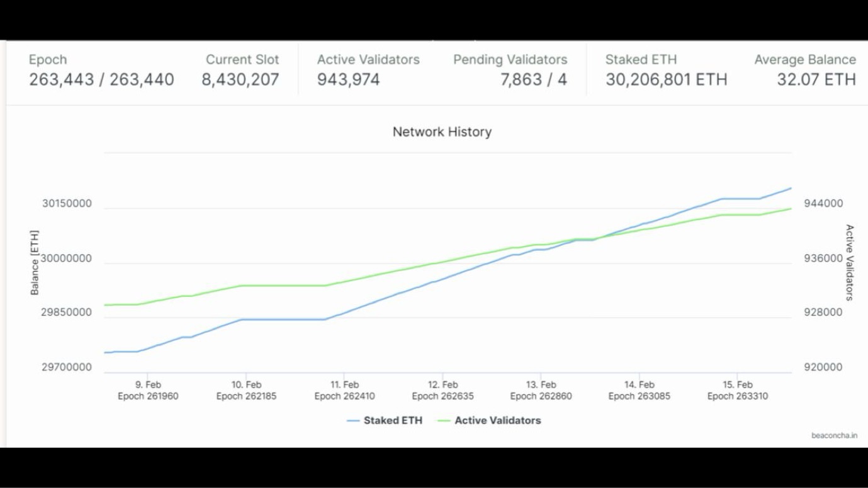Click the epoch value 263,443 / 263,440
The height and width of the screenshot is (488, 868).
click(x=101, y=80)
